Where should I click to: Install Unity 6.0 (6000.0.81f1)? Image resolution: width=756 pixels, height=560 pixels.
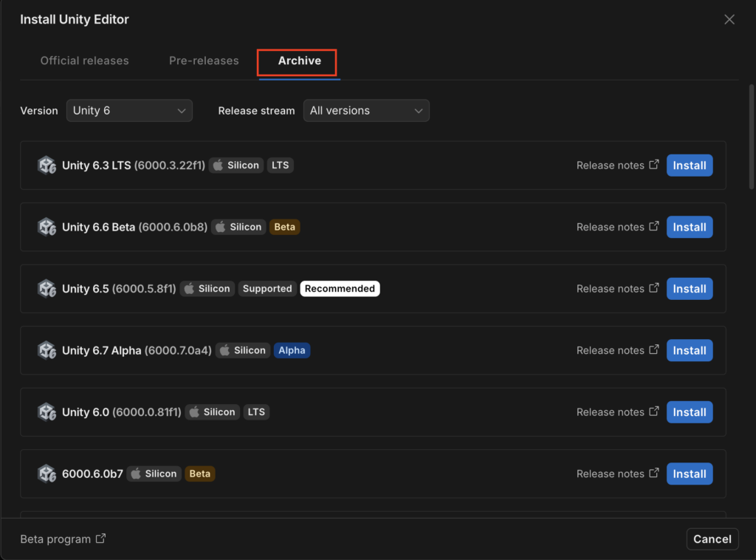[690, 412]
